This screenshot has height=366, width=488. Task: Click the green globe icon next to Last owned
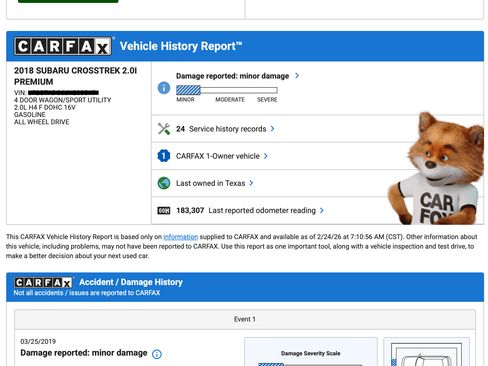(164, 183)
